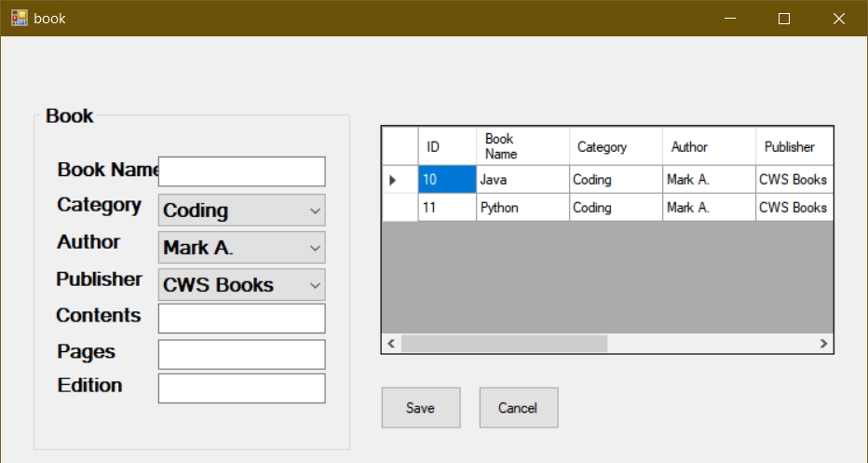Click the Coding cell in Python row
868x463 pixels.
click(x=616, y=208)
